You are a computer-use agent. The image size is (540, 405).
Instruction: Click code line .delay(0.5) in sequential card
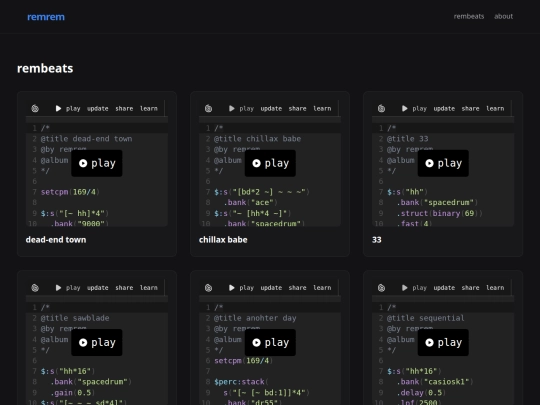tap(421, 393)
